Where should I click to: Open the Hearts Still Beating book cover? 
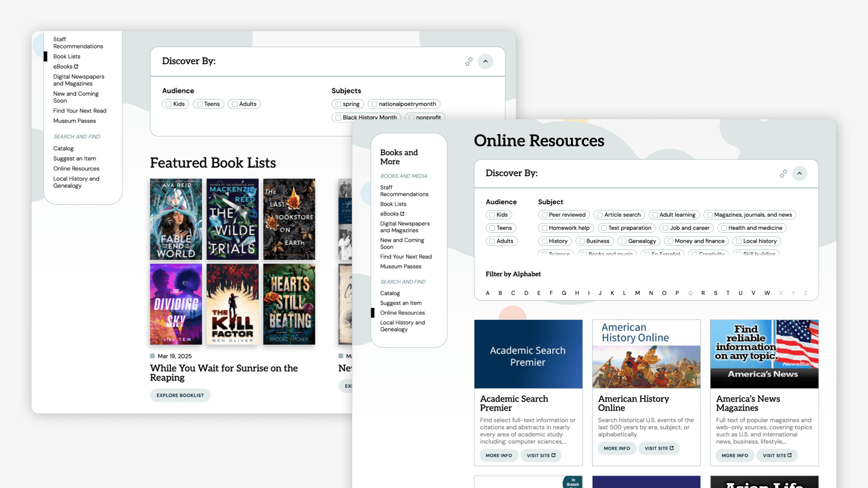coord(289,304)
